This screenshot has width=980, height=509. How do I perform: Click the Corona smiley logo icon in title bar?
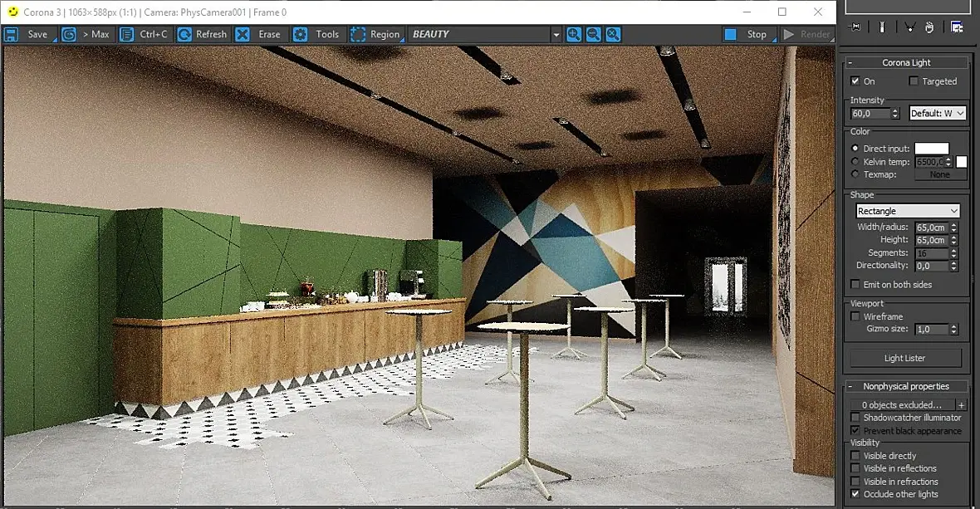click(x=12, y=12)
